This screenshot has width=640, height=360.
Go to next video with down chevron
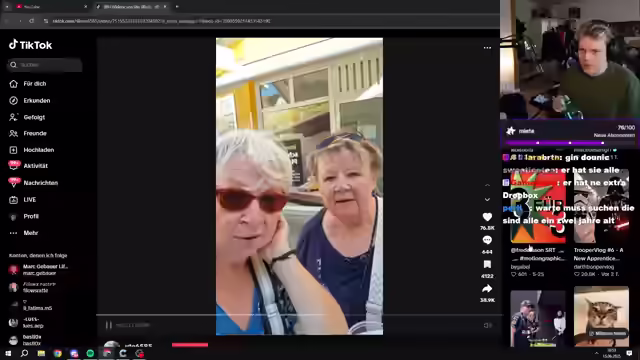tap(487, 200)
